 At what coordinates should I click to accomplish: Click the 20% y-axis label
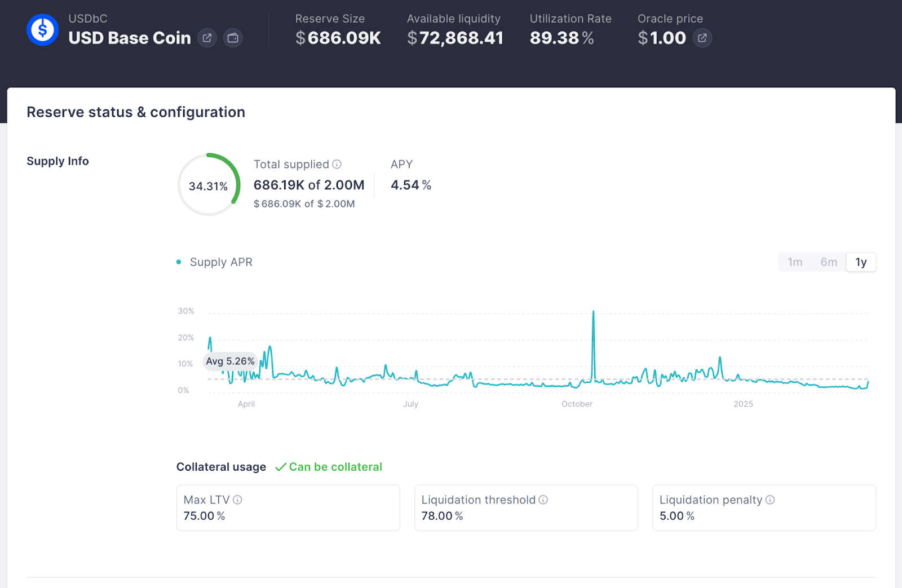186,338
